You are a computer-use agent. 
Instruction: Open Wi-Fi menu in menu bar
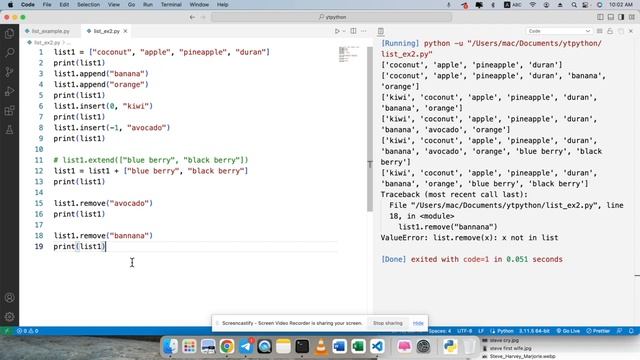click(x=533, y=4)
